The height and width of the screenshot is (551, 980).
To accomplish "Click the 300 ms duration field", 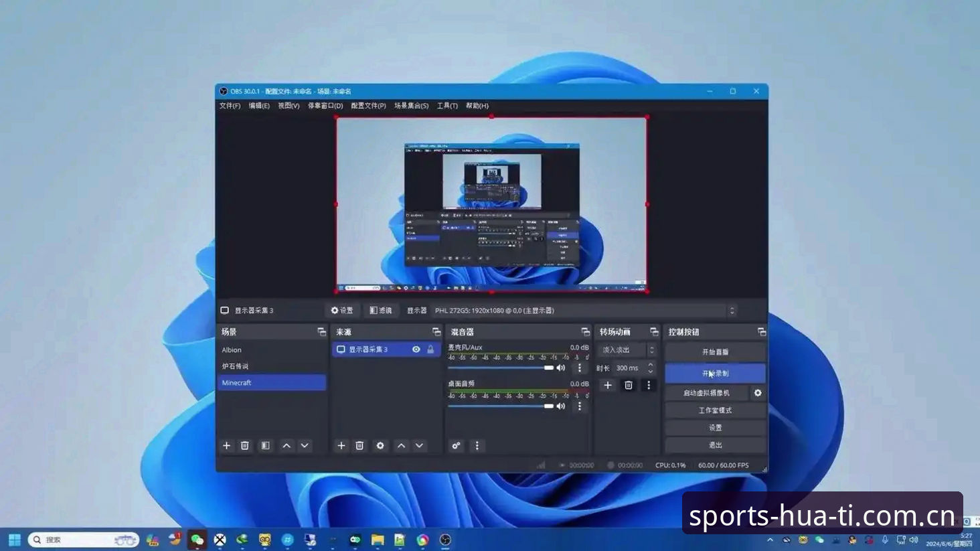I will pyautogui.click(x=629, y=368).
